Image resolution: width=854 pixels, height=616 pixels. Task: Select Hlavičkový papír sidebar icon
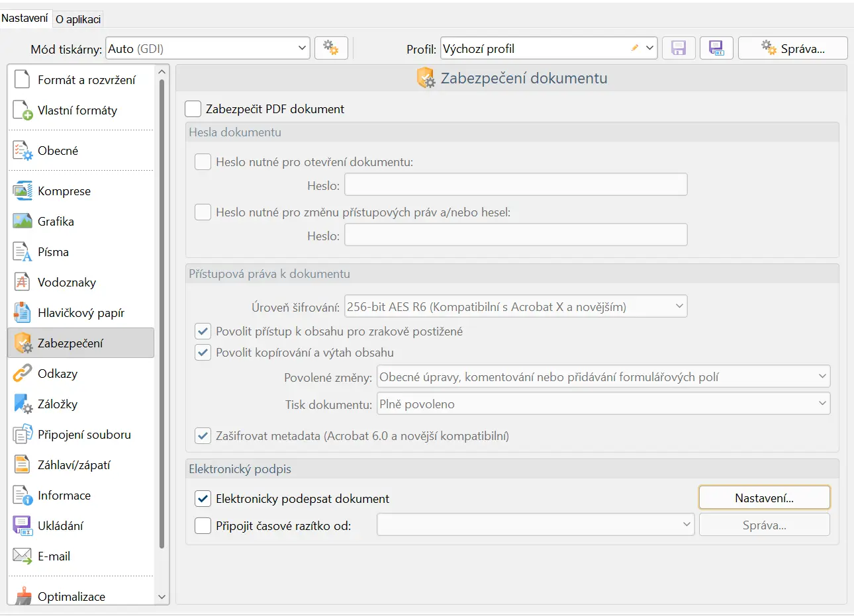tap(23, 313)
